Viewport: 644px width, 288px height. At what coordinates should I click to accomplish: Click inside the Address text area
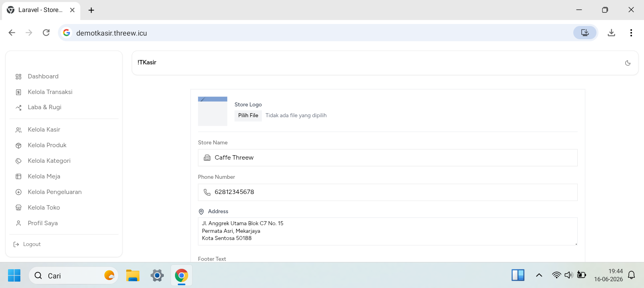point(388,231)
